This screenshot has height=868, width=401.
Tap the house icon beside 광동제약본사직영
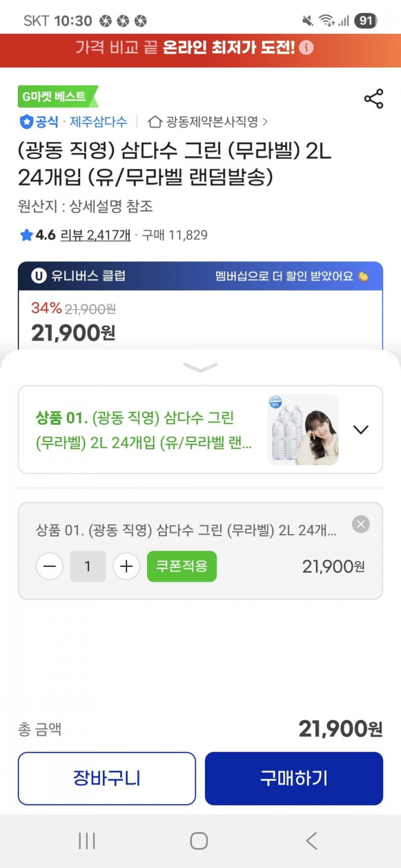click(x=154, y=122)
